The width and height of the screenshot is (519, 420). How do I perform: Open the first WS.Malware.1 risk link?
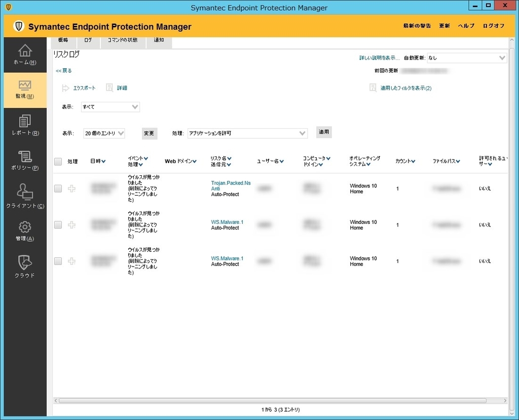[227, 222]
